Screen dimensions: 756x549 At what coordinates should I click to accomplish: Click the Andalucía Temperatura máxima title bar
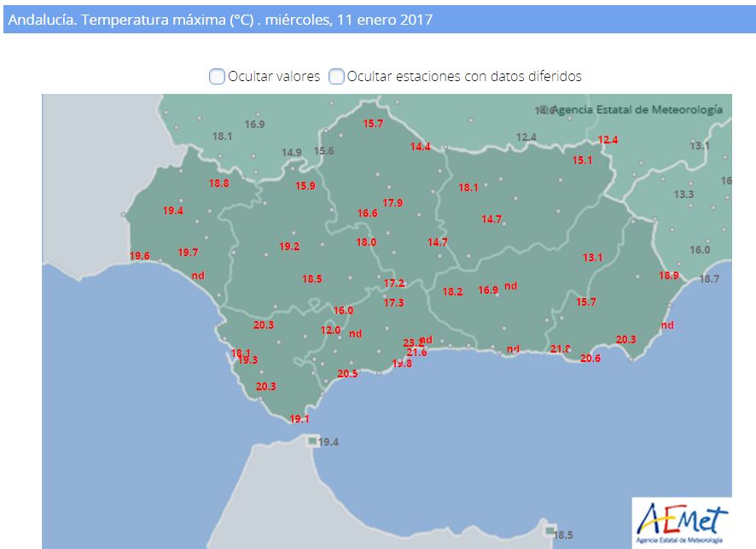point(378,19)
